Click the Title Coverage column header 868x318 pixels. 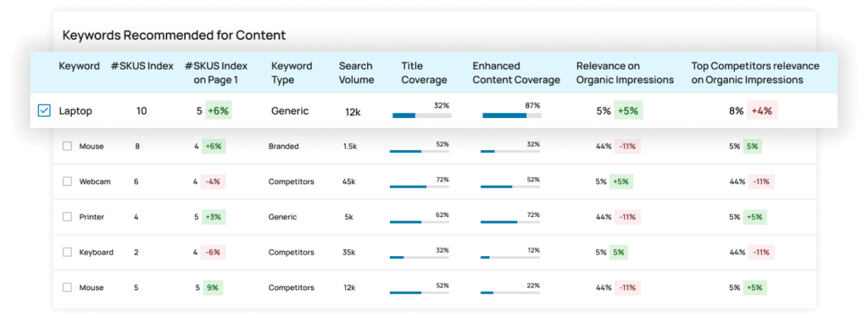click(x=424, y=73)
